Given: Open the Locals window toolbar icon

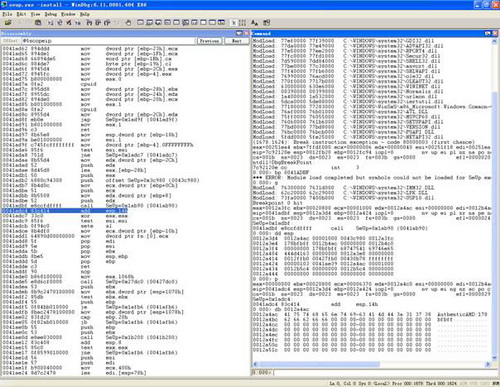Looking at the screenshot, I should (158, 23).
